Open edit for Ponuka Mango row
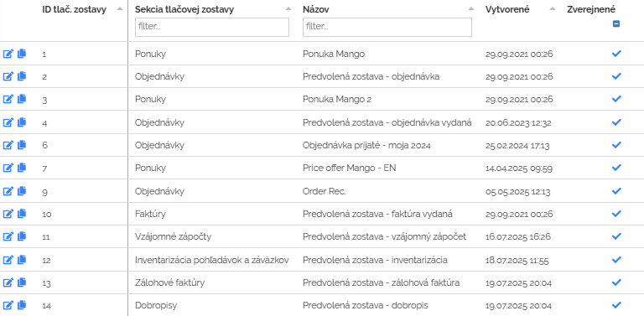644x316 pixels. (x=8, y=54)
